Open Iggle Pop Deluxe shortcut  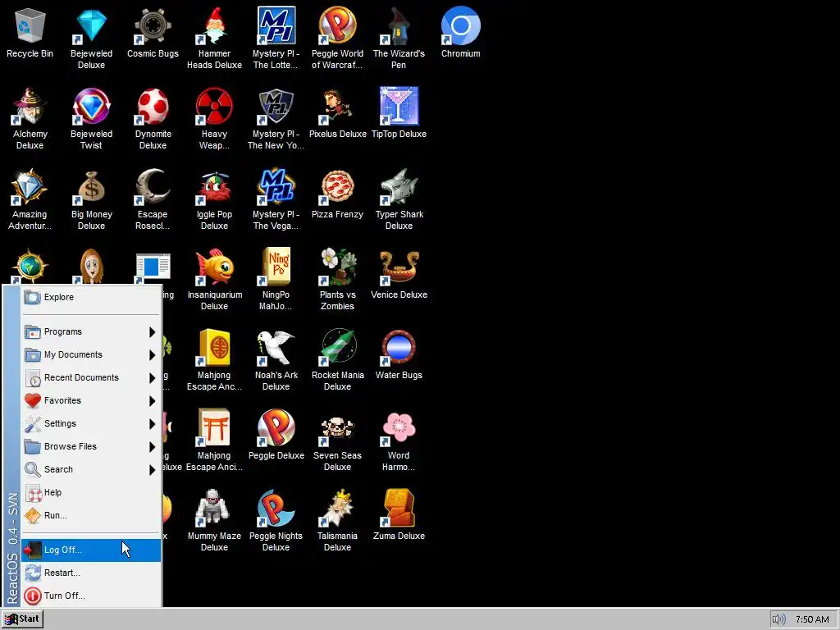click(x=214, y=186)
